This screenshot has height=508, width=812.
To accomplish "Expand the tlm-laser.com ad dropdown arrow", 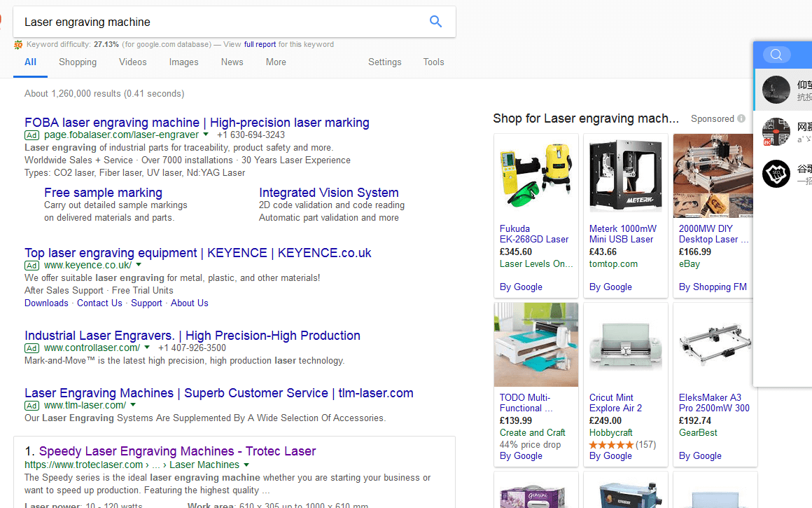I will [133, 405].
